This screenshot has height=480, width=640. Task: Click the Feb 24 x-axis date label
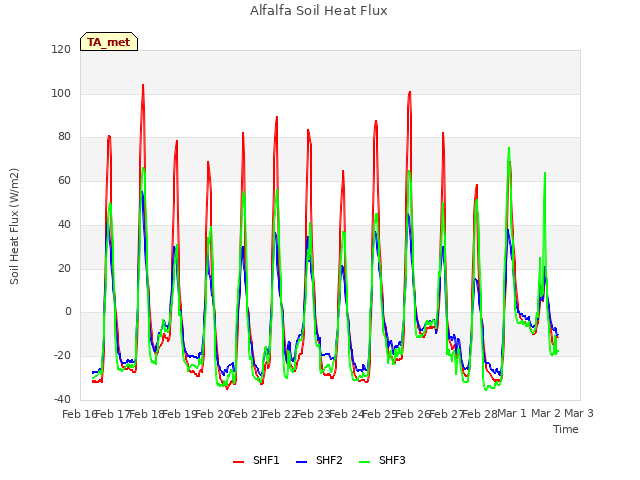tap(346, 414)
